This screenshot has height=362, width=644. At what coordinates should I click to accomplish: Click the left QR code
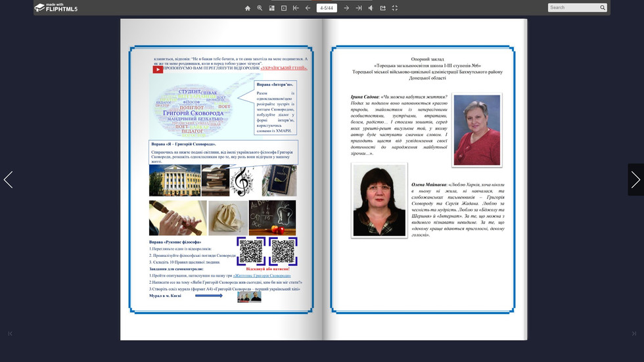[x=251, y=251]
